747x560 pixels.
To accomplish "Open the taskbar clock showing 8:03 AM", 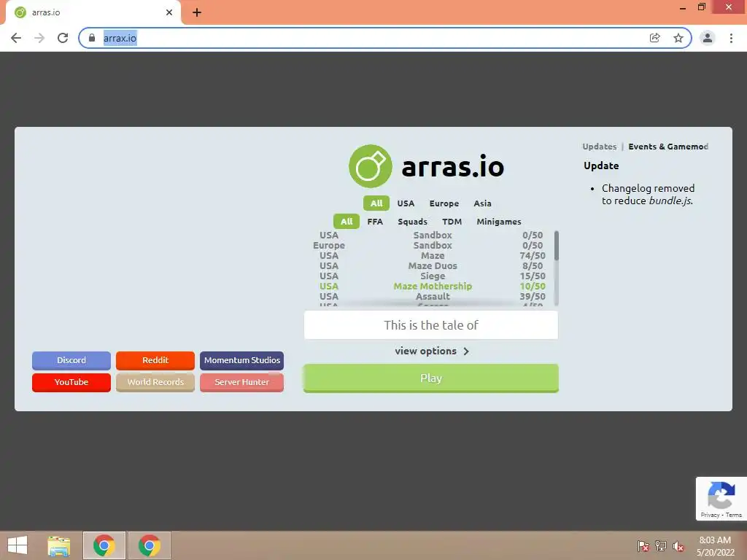I will 715,546.
